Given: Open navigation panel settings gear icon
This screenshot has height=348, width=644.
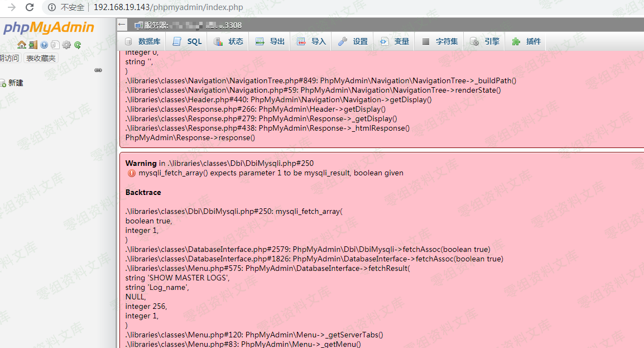Looking at the screenshot, I should [x=66, y=45].
